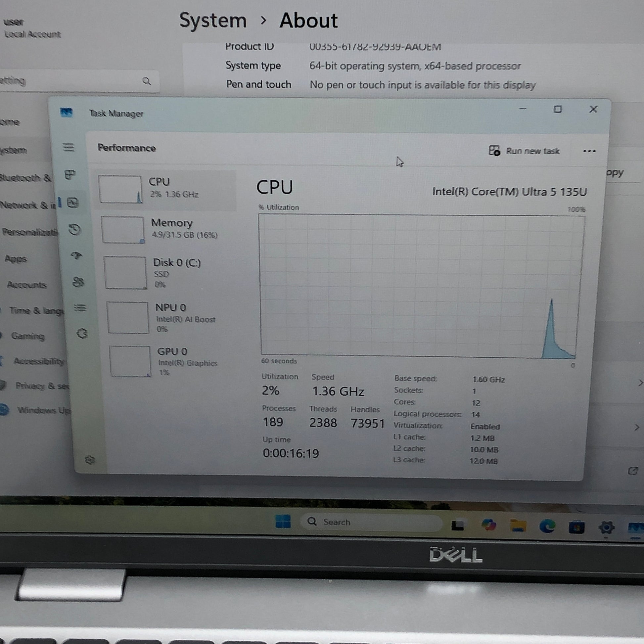This screenshot has height=644, width=644.
Task: Select Performance page icon in sidebar
Action: tap(73, 202)
